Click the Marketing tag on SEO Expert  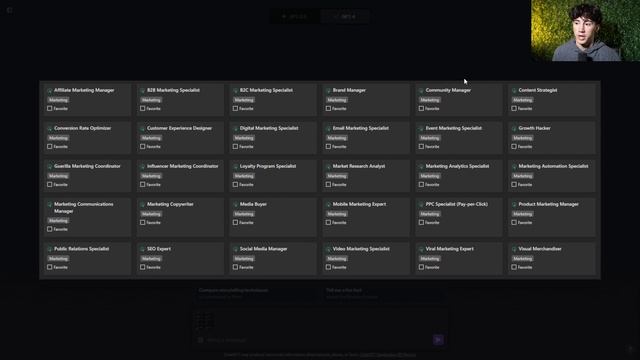click(151, 258)
